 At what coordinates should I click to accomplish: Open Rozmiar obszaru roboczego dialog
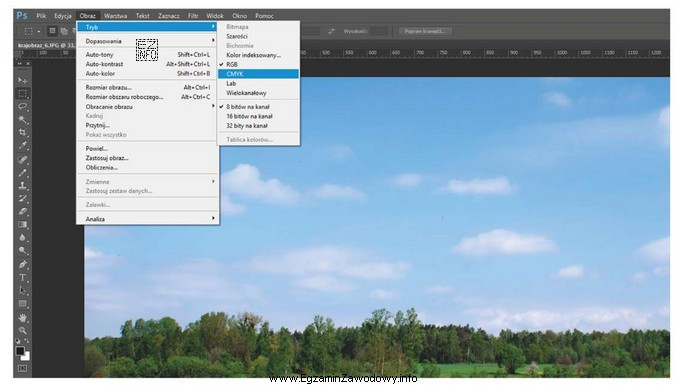[147, 97]
